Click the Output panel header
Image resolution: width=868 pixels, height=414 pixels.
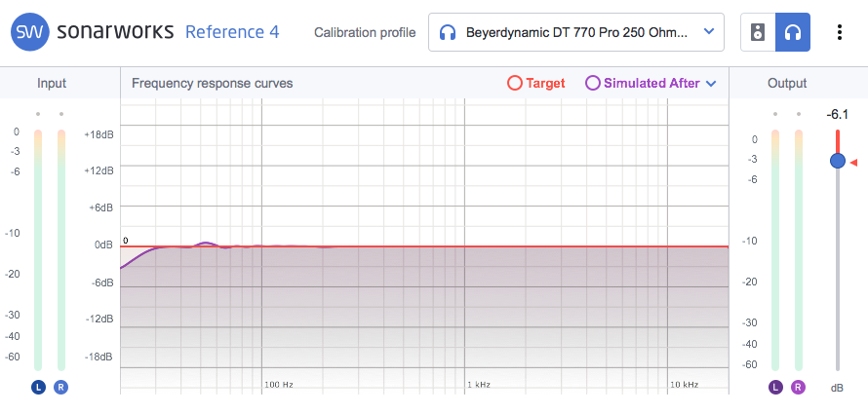[x=787, y=83]
